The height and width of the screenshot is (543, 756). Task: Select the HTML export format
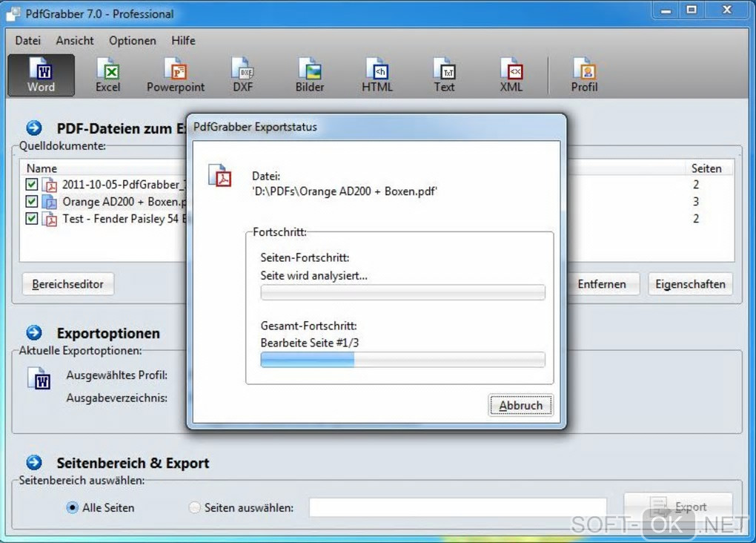pos(377,76)
